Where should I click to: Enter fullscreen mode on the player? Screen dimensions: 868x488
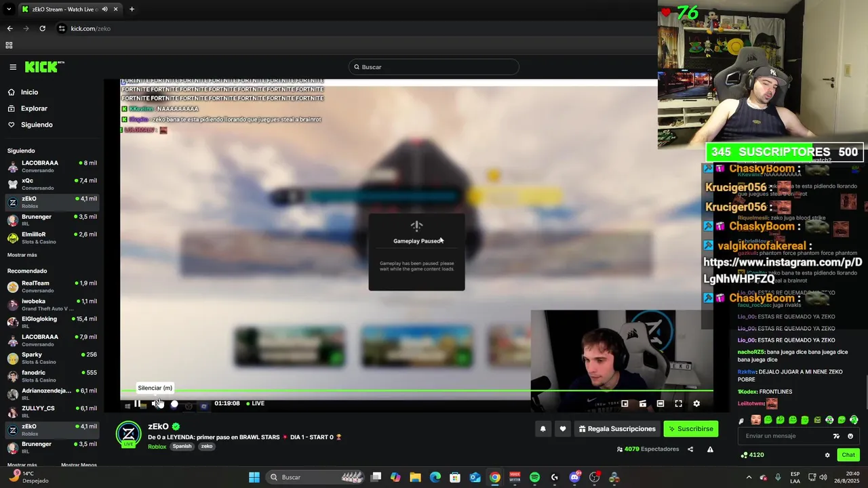[678, 403]
